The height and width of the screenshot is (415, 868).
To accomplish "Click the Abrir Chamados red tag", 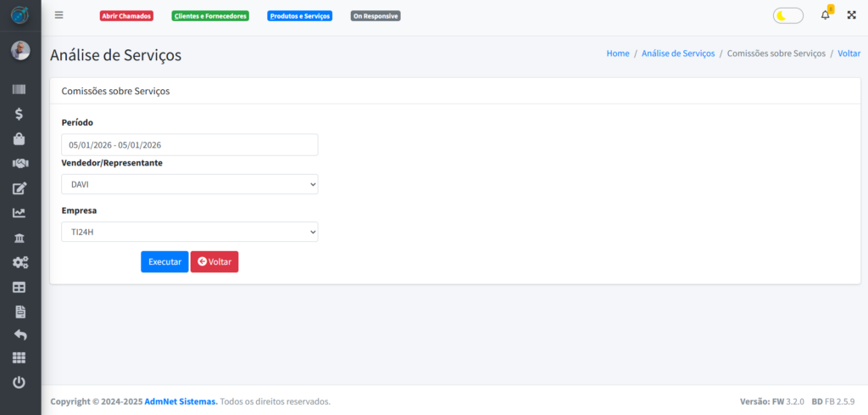I will pos(126,16).
